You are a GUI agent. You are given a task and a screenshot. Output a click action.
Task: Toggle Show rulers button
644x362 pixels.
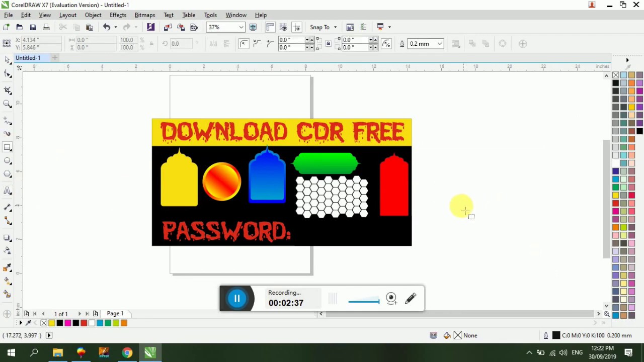[x=270, y=27]
